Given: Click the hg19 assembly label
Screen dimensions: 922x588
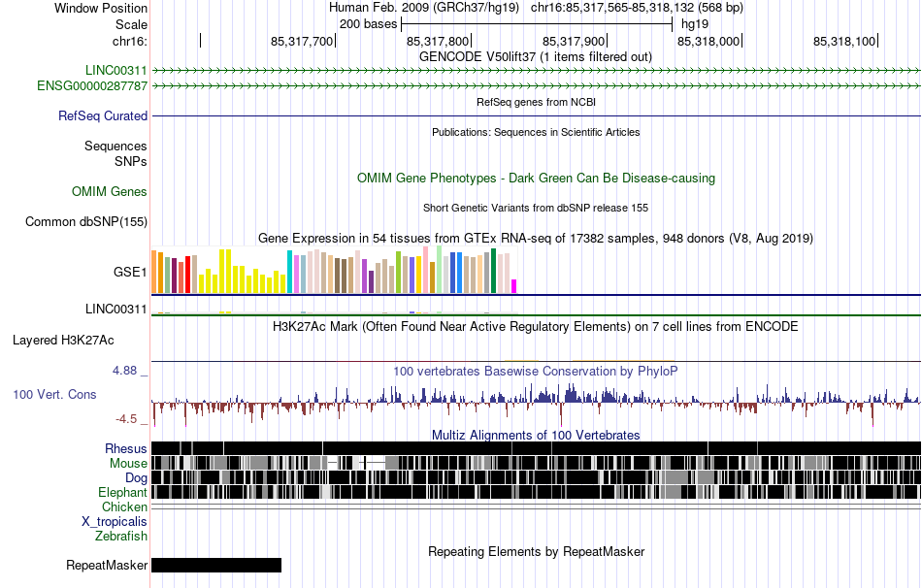Looking at the screenshot, I should coord(695,24).
